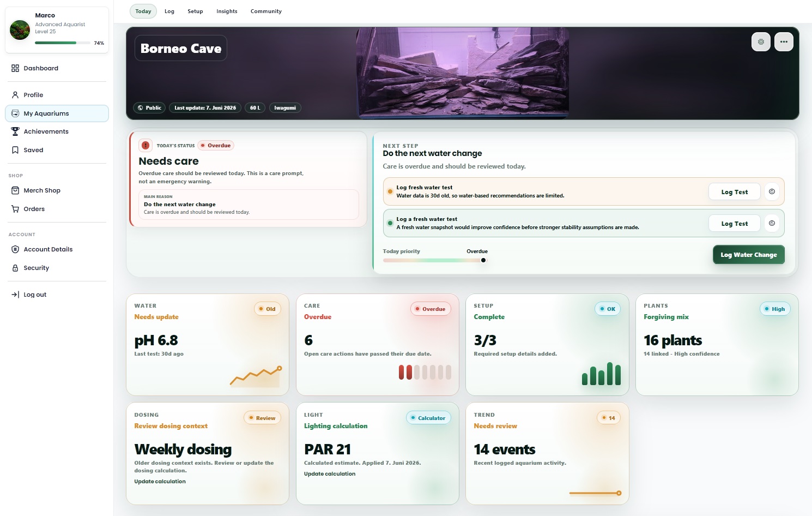Go to the Community tab
812x516 pixels.
[266, 11]
